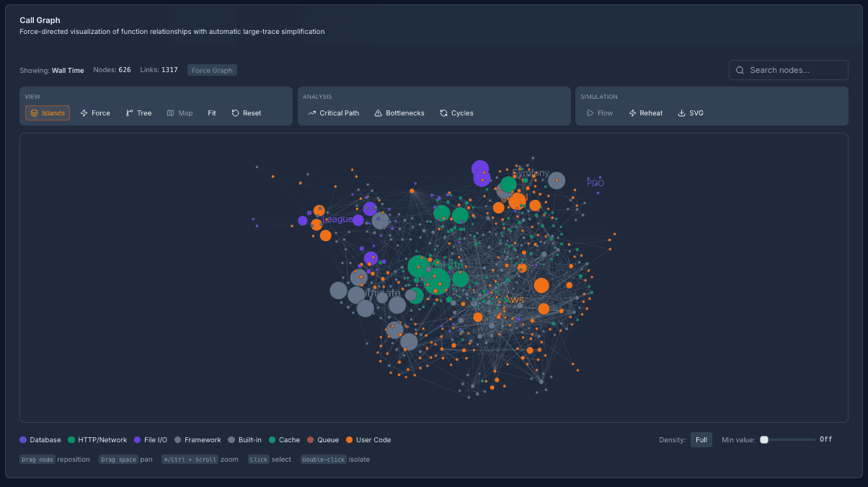Click Fit to frame the graph

[x=212, y=113]
